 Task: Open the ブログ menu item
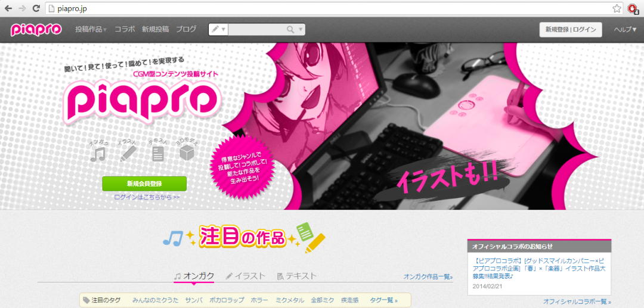186,29
